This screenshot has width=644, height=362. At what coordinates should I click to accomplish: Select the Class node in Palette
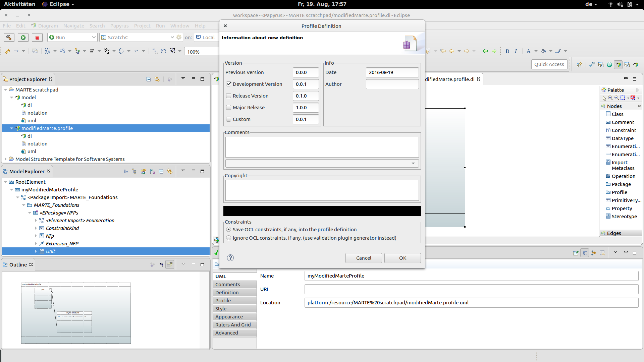617,114
